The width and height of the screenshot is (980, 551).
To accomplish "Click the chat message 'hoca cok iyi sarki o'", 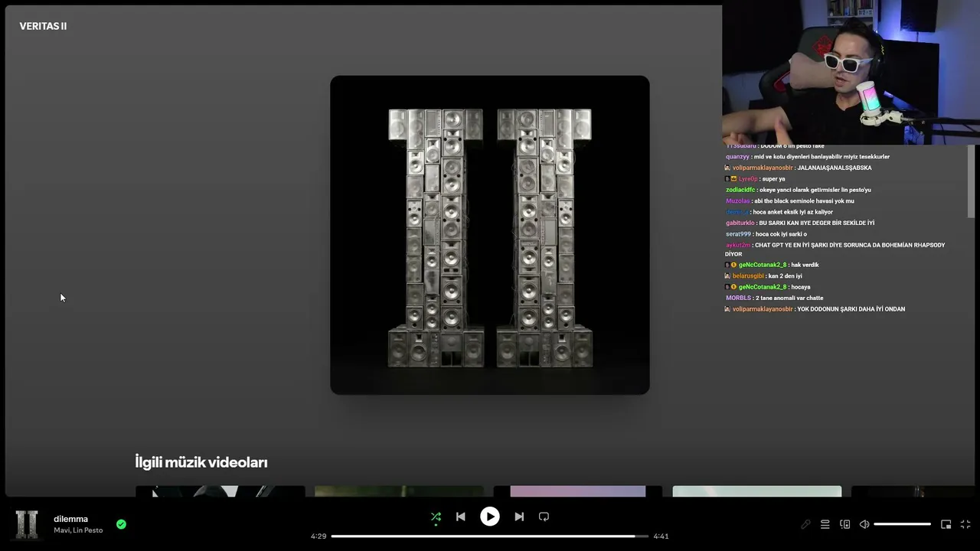I will tap(781, 234).
